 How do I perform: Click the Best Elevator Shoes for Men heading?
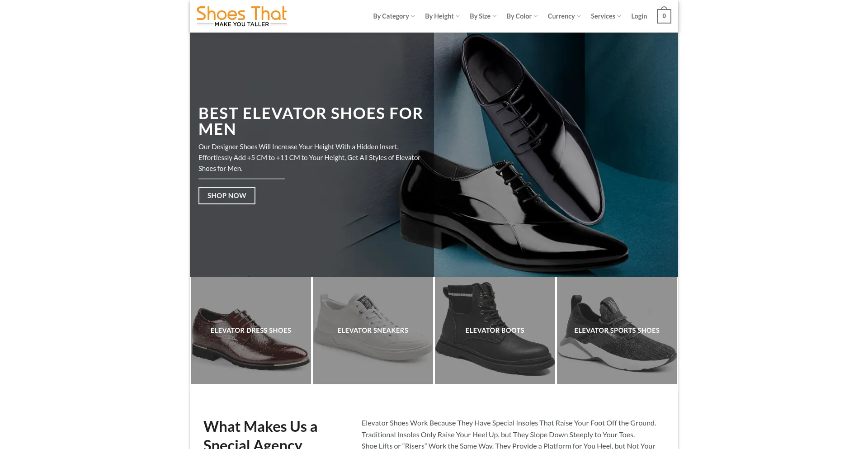[x=311, y=121]
